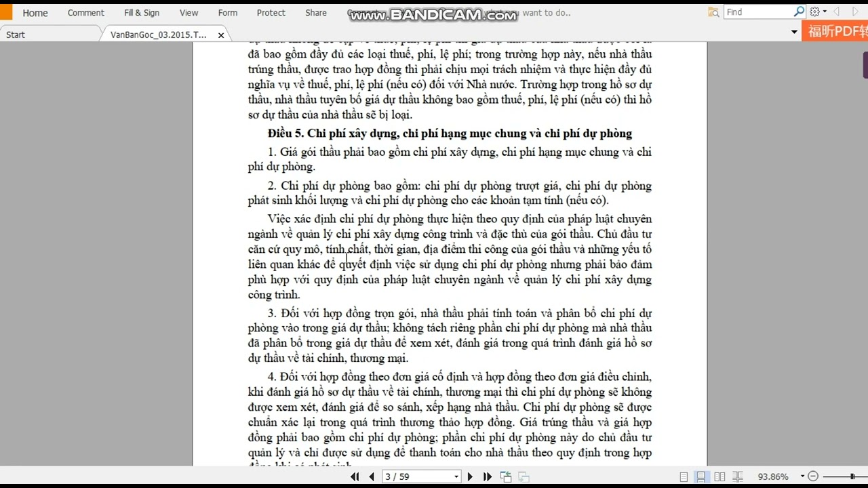Open the View ribbon tab
Image resolution: width=868 pixels, height=488 pixels.
(x=189, y=13)
